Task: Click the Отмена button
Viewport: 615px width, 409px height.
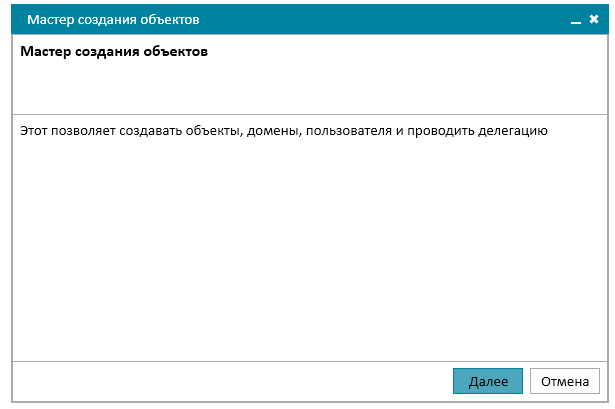Action: tap(565, 381)
